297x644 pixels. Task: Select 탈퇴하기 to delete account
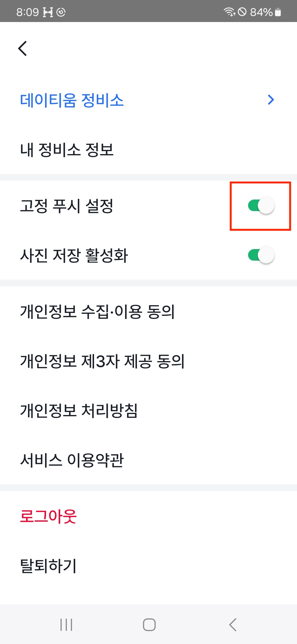click(48, 566)
